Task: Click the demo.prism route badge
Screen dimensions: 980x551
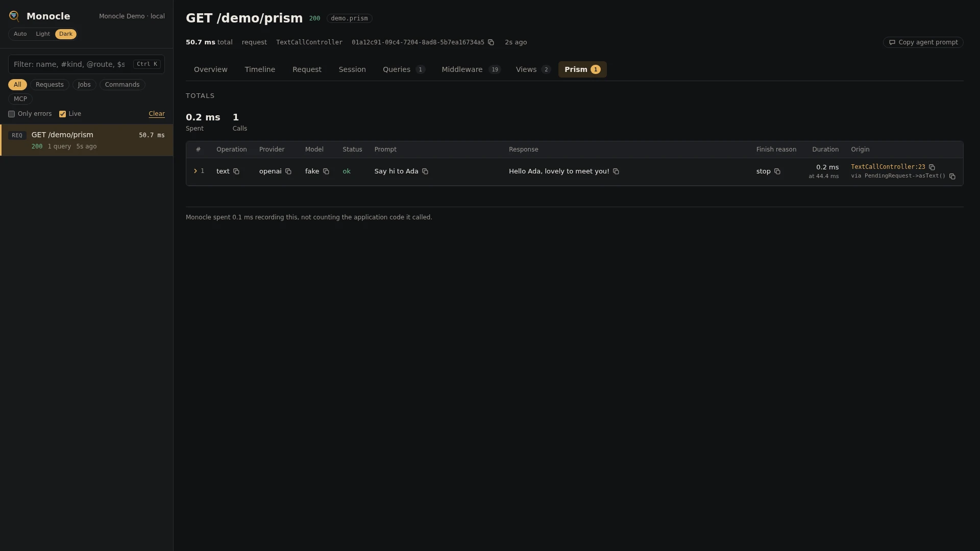Action: pyautogui.click(x=349, y=18)
